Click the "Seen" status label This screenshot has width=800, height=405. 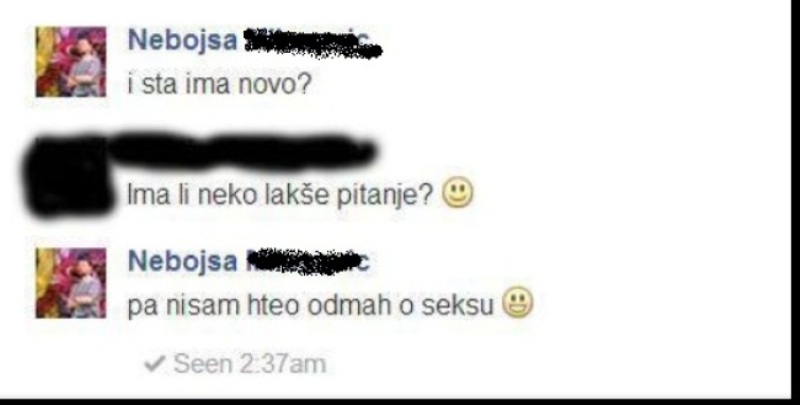click(x=203, y=364)
